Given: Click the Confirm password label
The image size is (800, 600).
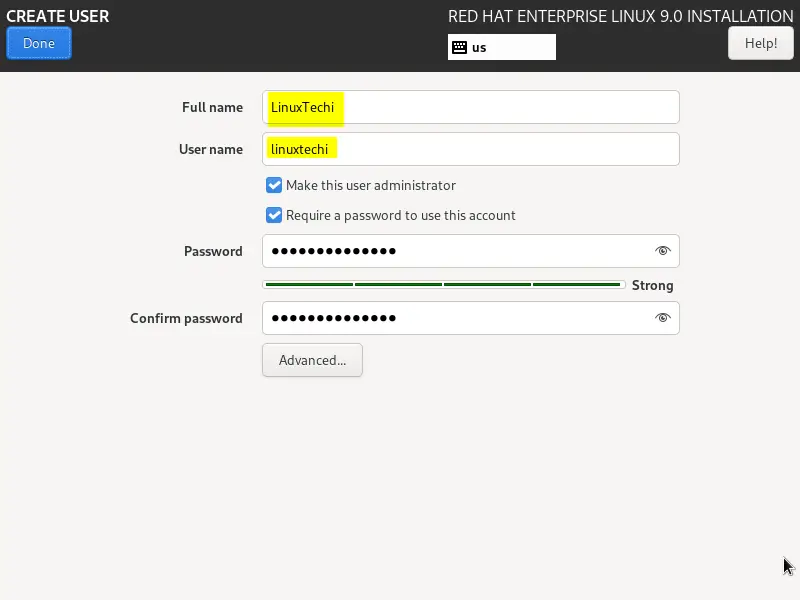Looking at the screenshot, I should click(x=186, y=318).
